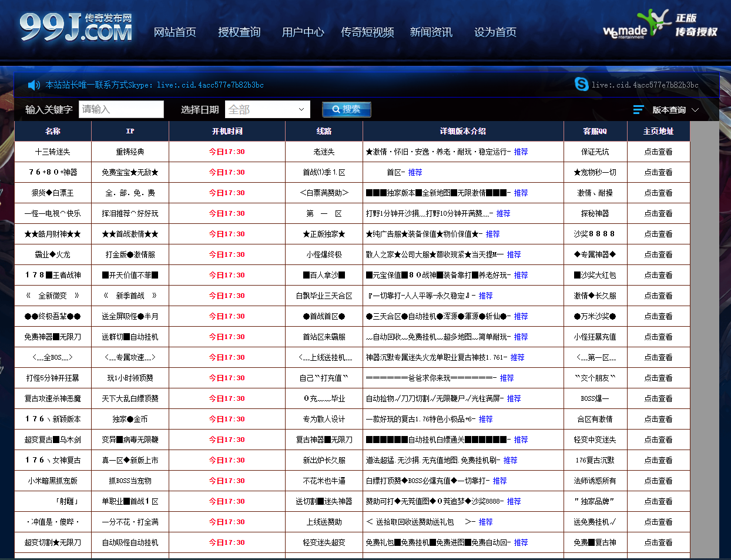Expand the 版本查询 chevron menu
The image size is (731, 560).
click(x=695, y=110)
